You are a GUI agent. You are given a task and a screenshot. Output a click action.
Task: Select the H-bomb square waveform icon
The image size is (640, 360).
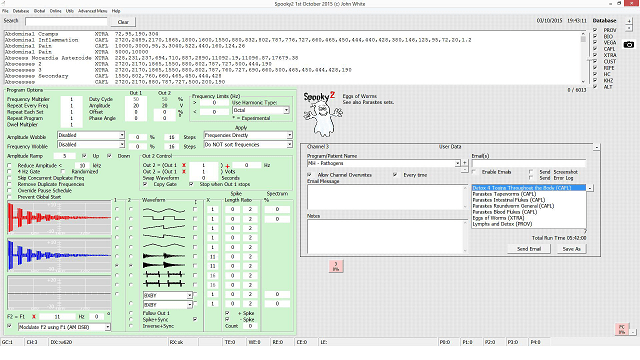(164, 284)
